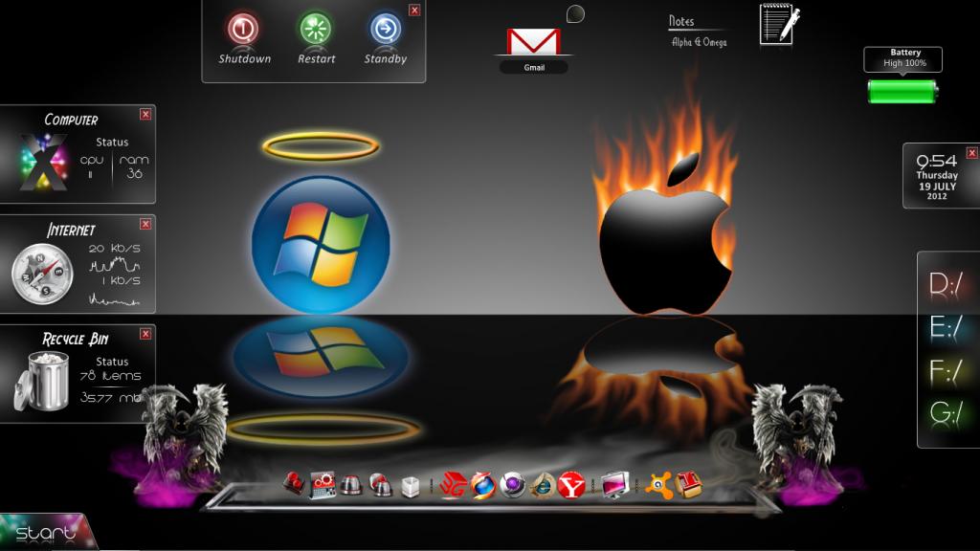Click the "19 JULY" date text

(x=937, y=187)
